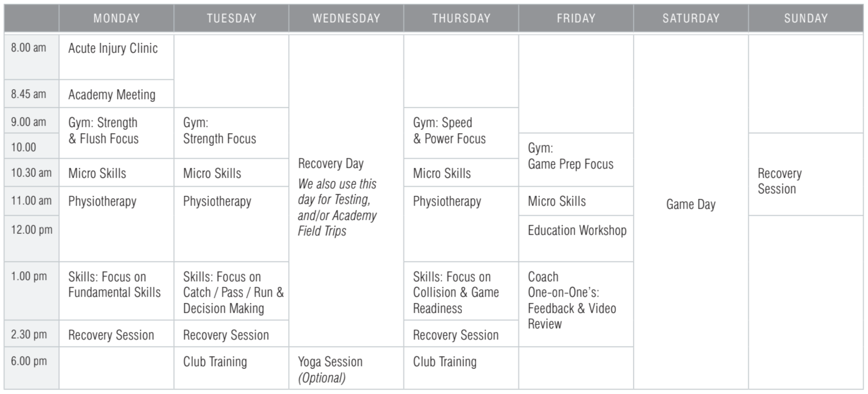Select the Recovery Day Wednesday block
The width and height of the screenshot is (868, 394).
pyautogui.click(x=346, y=191)
